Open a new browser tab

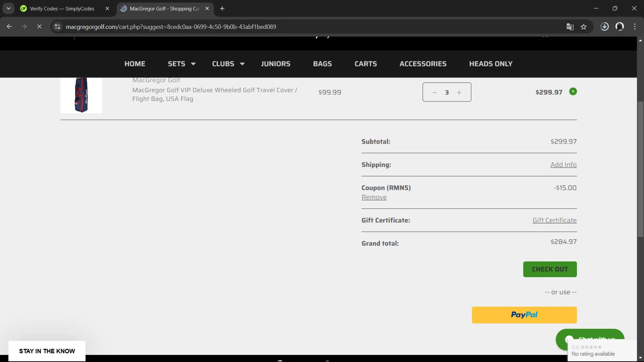tap(222, 9)
